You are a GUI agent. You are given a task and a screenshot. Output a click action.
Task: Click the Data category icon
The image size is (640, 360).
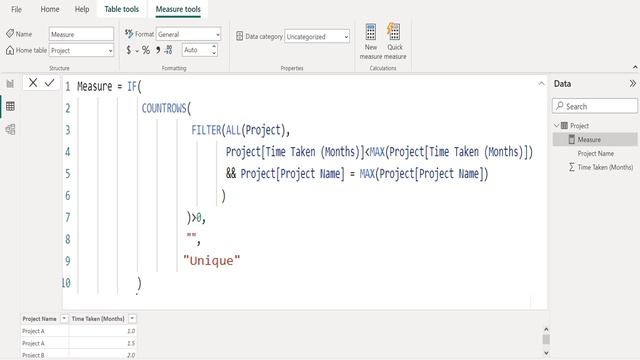pos(240,36)
